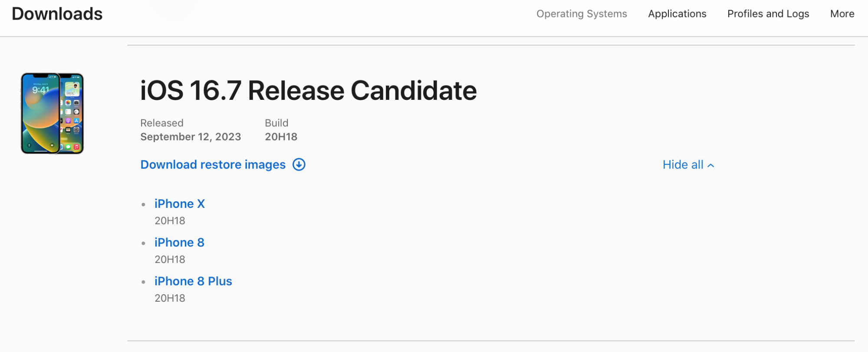Viewport: 868px width, 352px height.
Task: Click the Released label text
Action: pos(162,123)
